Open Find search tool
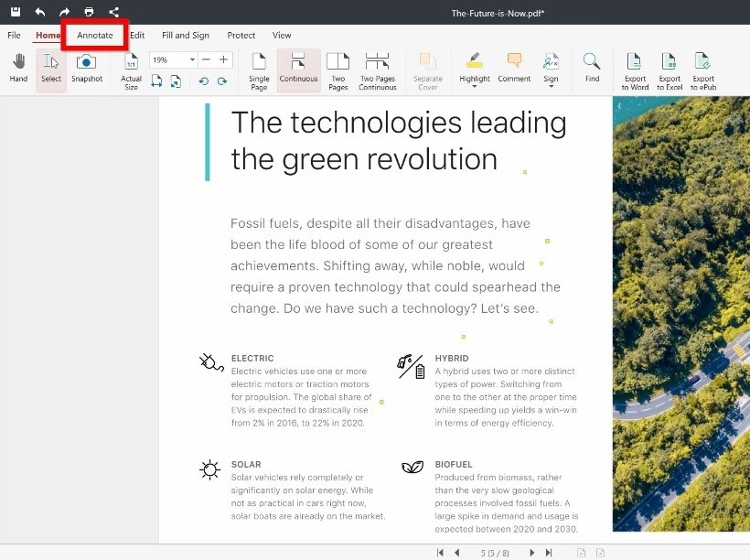 coord(592,69)
